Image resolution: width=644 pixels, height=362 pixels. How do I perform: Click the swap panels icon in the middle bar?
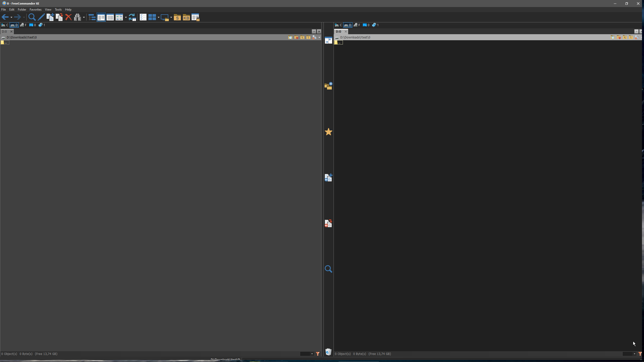point(328,40)
